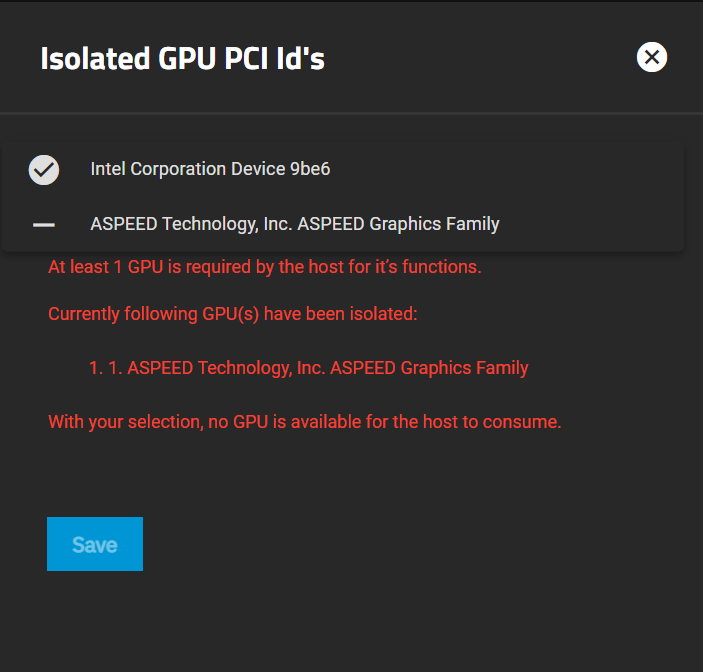Click the round checkmark icon beside Intel
Image resolution: width=703 pixels, height=672 pixels.
(44, 170)
